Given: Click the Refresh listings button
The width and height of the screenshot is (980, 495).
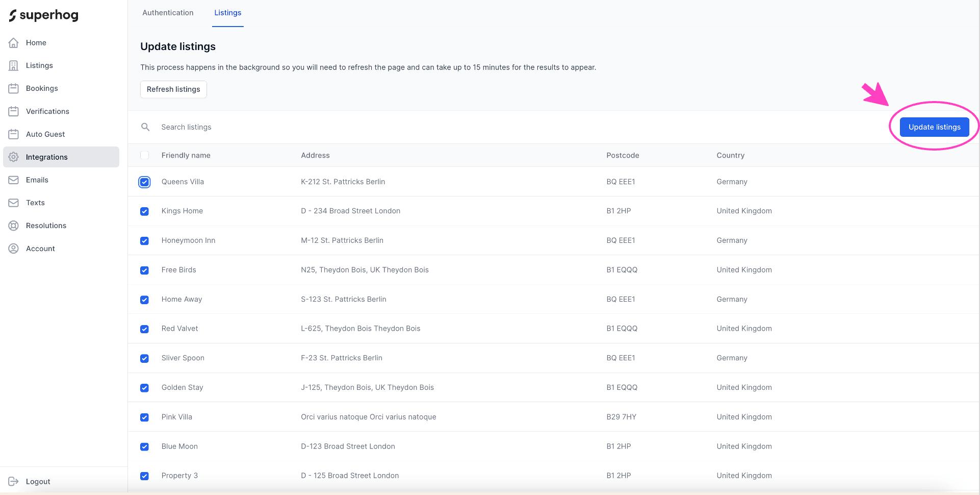Looking at the screenshot, I should (173, 89).
